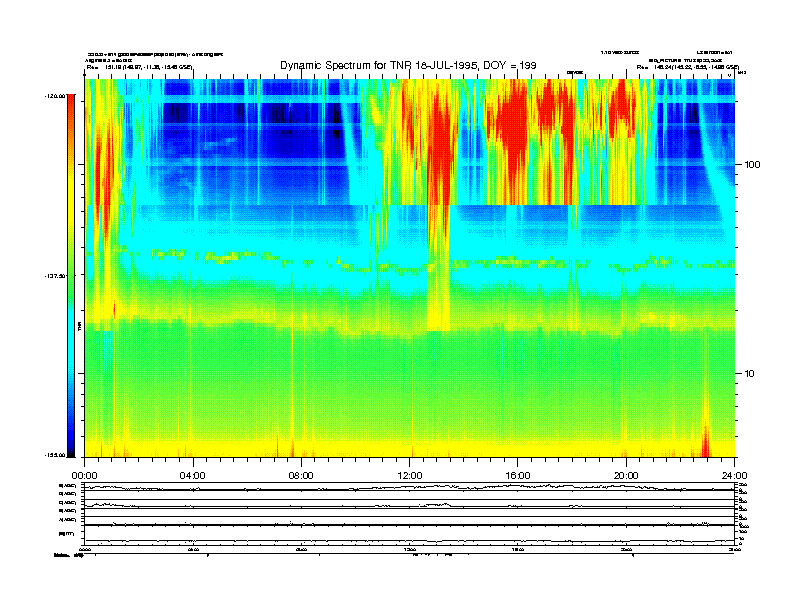The width and height of the screenshot is (792, 612).
Task: Click the 'DOY = 199' text in title
Action: pyautogui.click(x=510, y=65)
